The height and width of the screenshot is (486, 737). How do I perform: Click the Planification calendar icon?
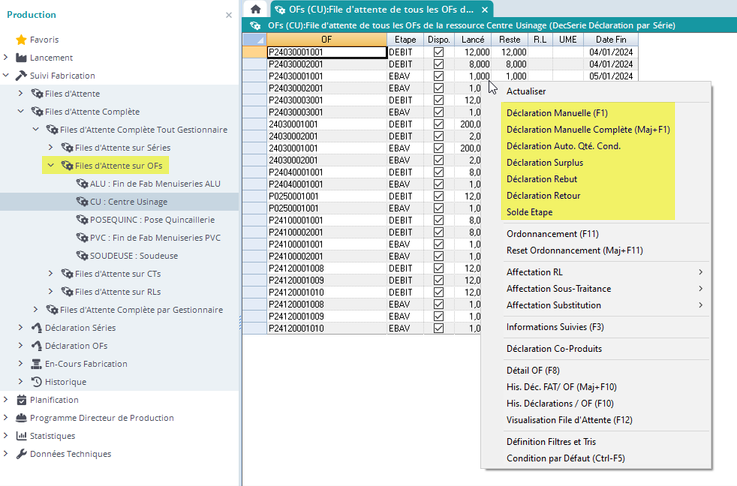coord(21,400)
